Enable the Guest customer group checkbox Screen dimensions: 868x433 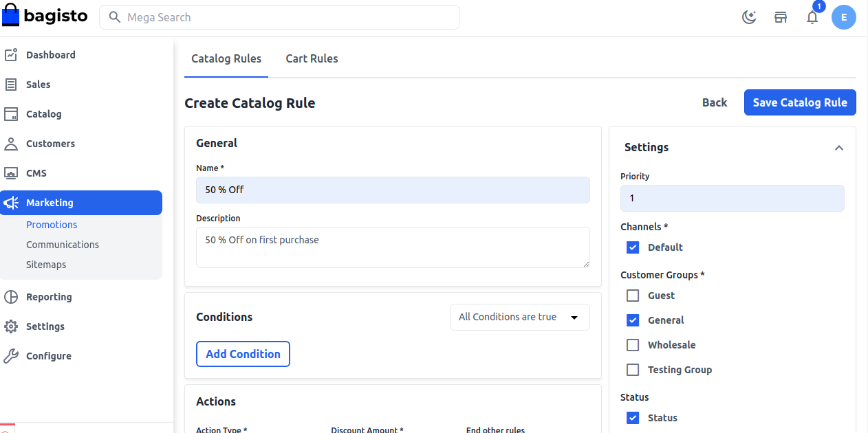tap(632, 295)
